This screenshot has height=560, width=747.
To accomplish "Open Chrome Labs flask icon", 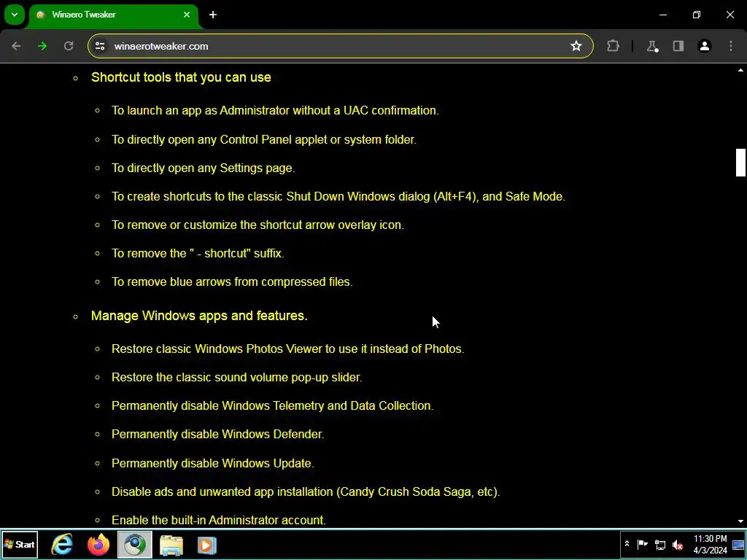I will tap(652, 46).
